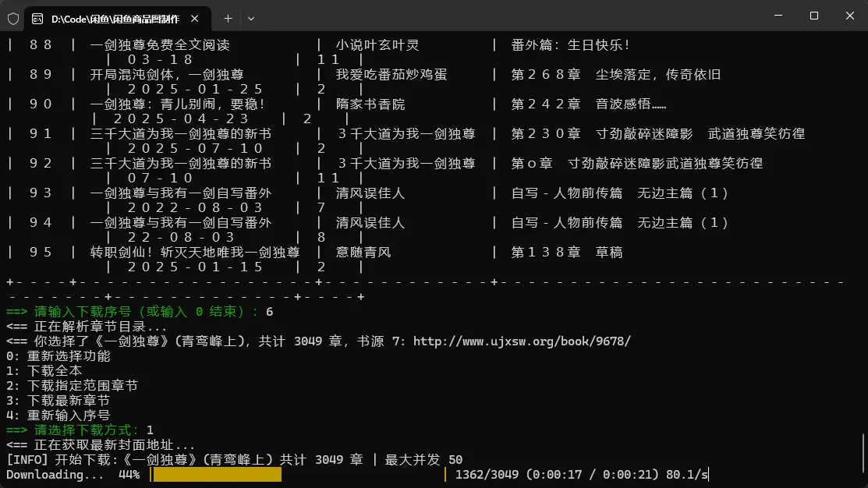Click row 94 chapter 自写-人物前传篇 无边主篇
Image resolution: width=868 pixels, height=488 pixels.
pos(619,222)
